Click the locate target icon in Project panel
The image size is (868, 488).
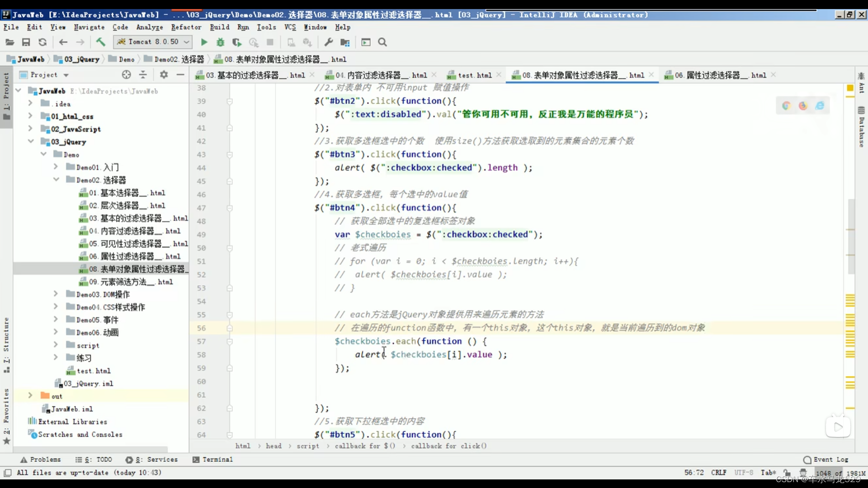click(x=126, y=75)
